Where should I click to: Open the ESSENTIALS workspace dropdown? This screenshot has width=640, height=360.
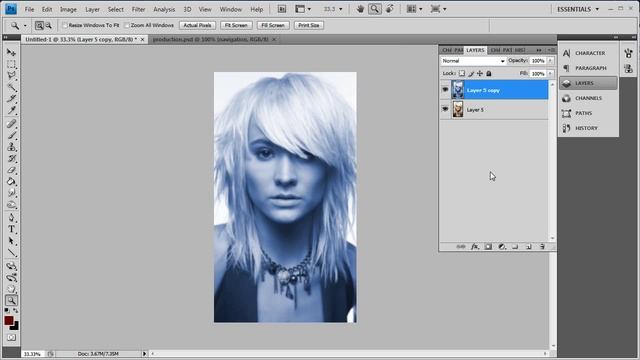click(x=578, y=9)
